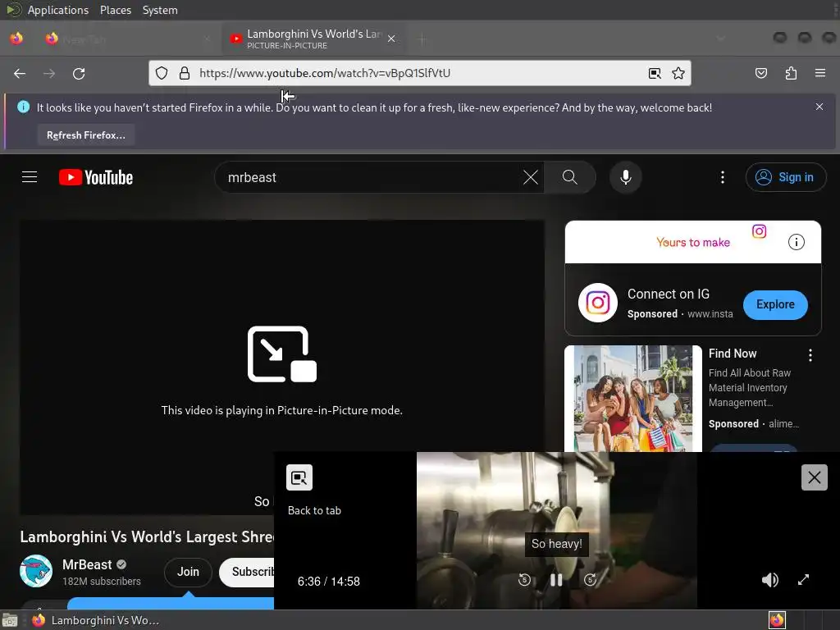The image size is (840, 630).
Task: Click YouTube search magnifier button
Action: click(x=570, y=177)
